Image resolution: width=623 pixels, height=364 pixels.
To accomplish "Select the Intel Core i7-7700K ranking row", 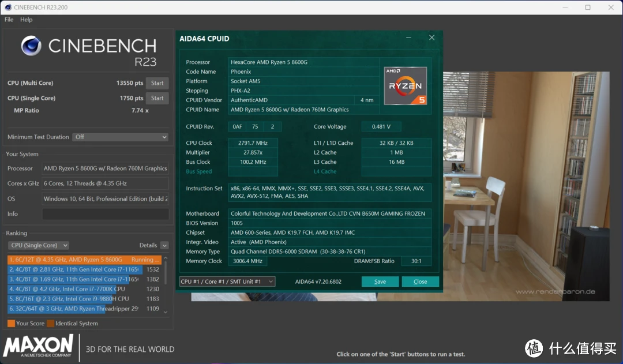I will 84,289.
